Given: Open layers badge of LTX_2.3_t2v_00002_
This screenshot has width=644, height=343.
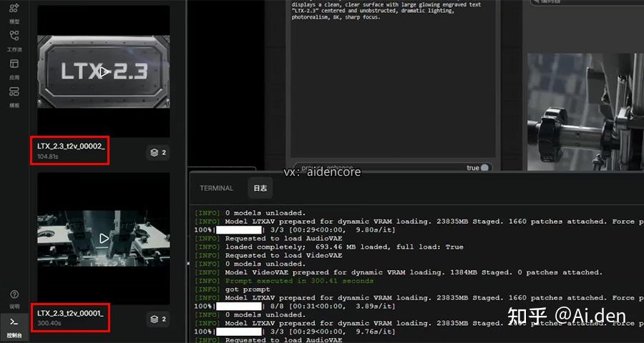Looking at the screenshot, I should [158, 153].
